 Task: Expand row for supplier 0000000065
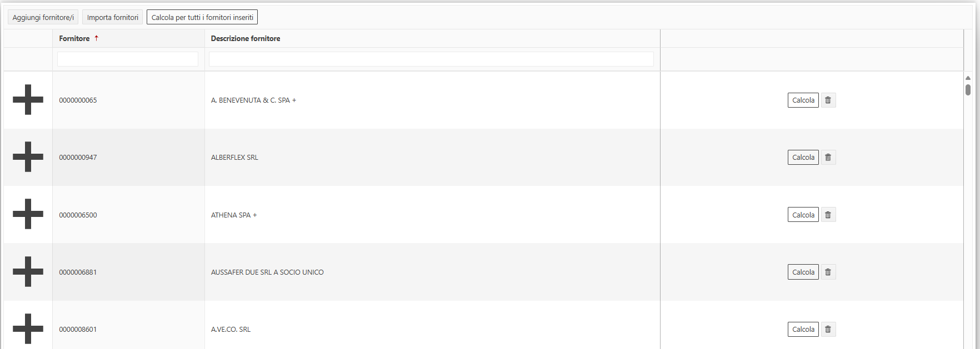coord(28,100)
